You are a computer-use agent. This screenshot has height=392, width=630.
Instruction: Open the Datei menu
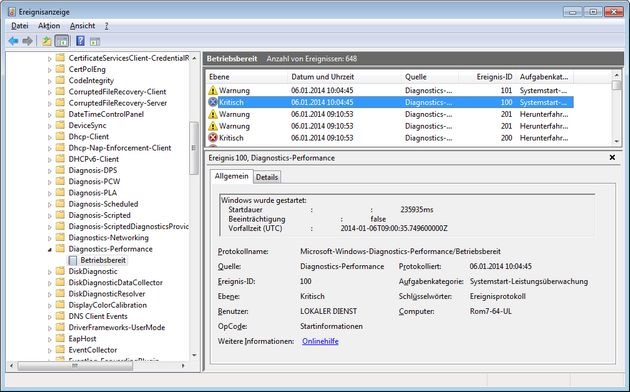(19, 26)
